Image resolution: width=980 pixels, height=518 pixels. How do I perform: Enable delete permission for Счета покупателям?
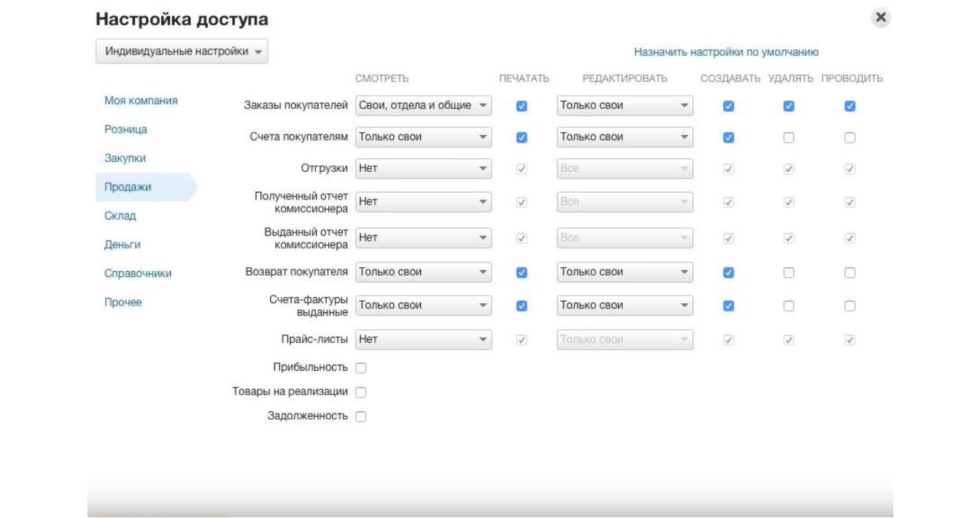click(x=788, y=138)
